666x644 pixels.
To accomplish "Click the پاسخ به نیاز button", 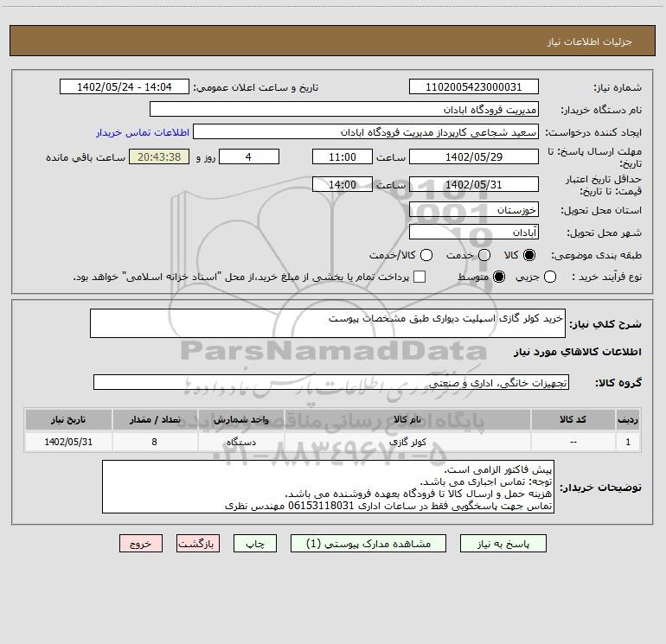I will (x=503, y=544).
